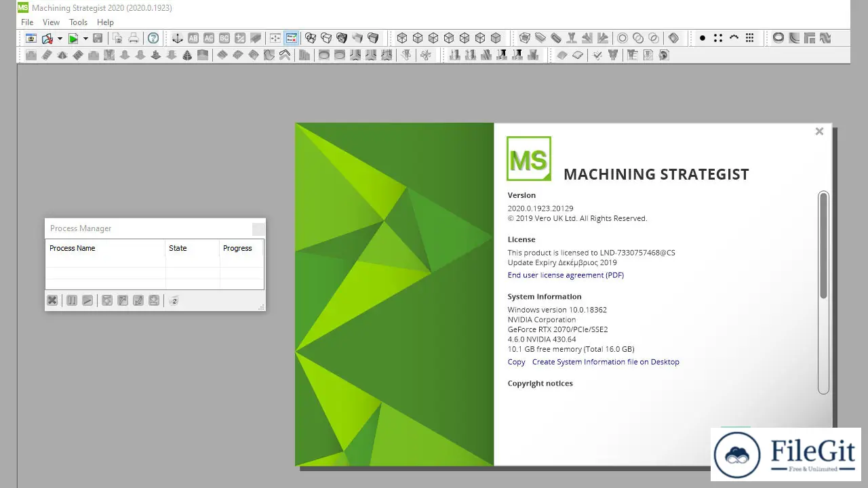Click the Cancel (X) icon in Process Manager
868x488 pixels.
[52, 300]
